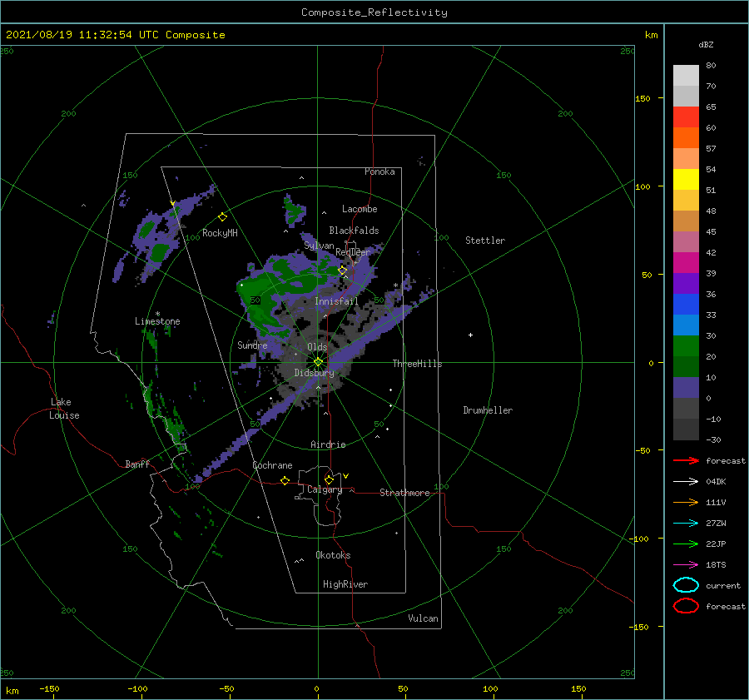Click the orange 111V arrow in the legend
Image resolution: width=749 pixels, height=700 pixels.
click(x=686, y=502)
